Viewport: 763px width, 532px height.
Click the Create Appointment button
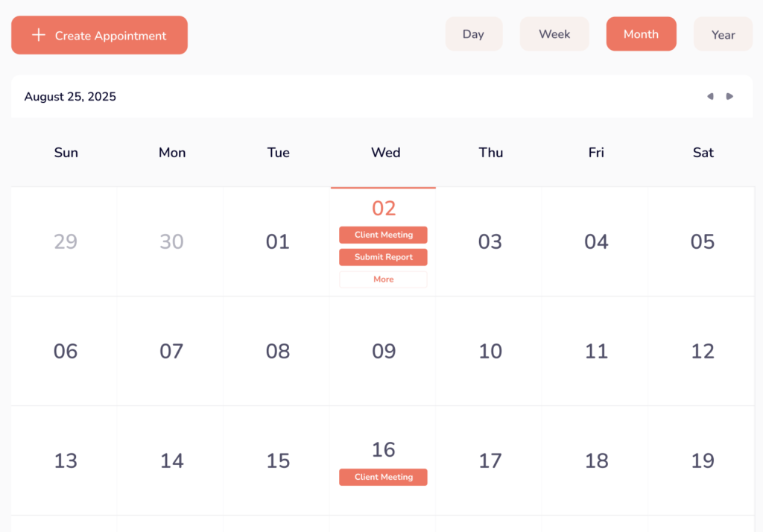coord(99,36)
